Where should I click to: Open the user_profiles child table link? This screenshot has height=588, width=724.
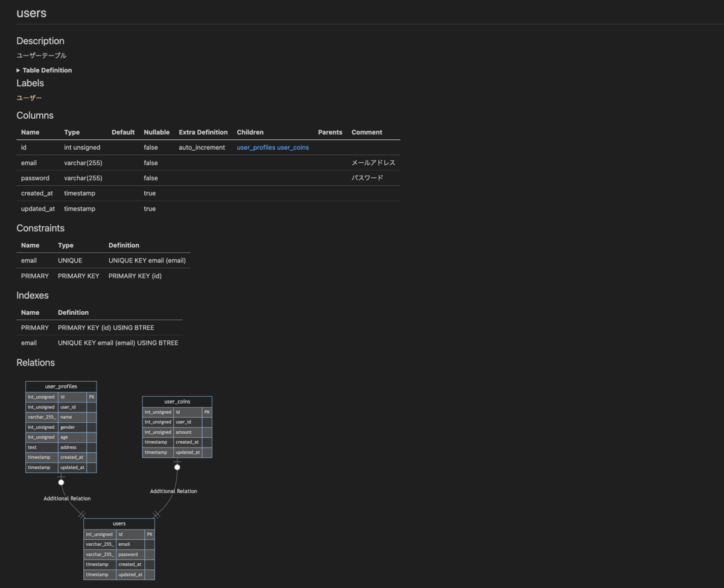pyautogui.click(x=256, y=147)
